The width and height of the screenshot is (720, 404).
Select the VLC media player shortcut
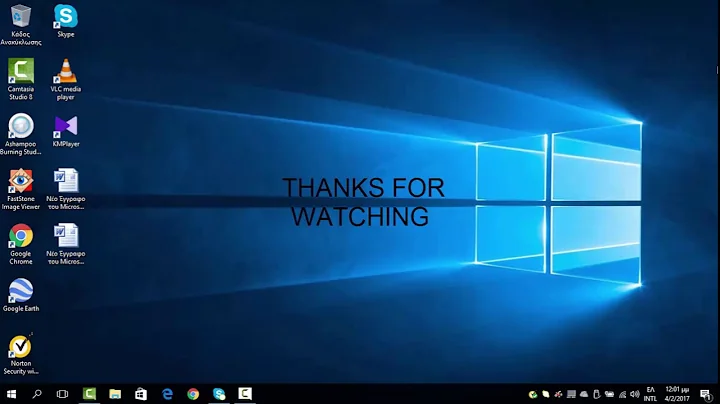[x=66, y=79]
